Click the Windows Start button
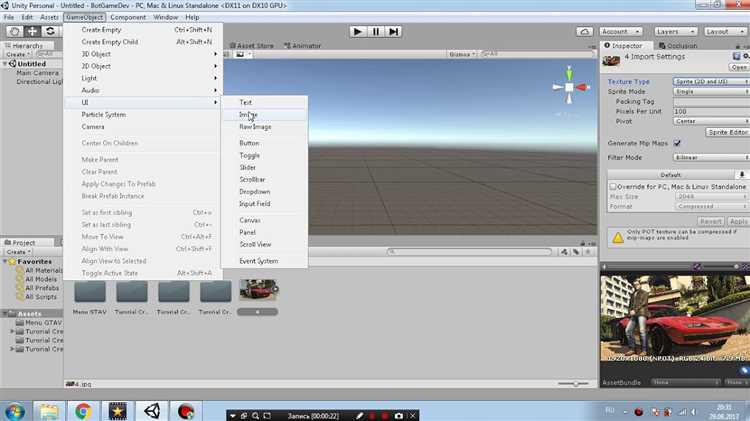 click(x=15, y=411)
